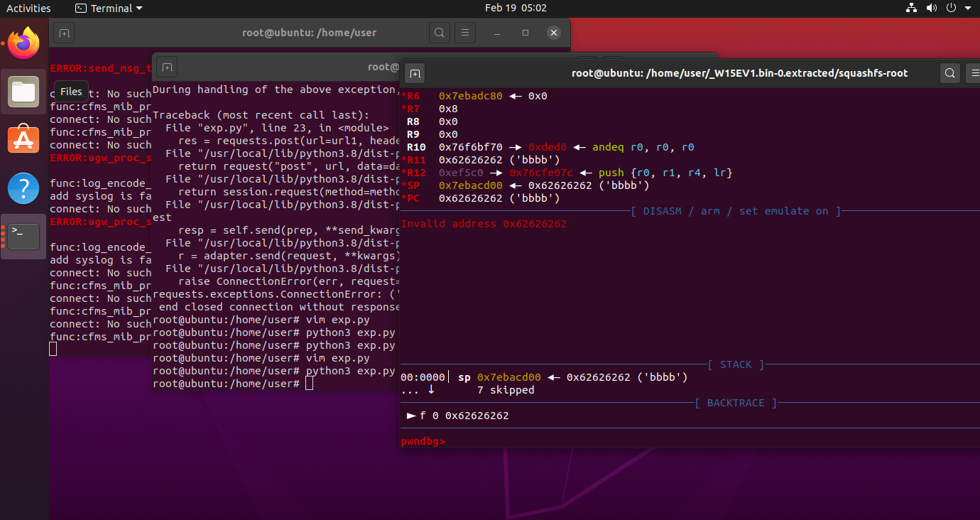This screenshot has width=980, height=520.
Task: Open Firefox from the dock
Action: [x=24, y=43]
